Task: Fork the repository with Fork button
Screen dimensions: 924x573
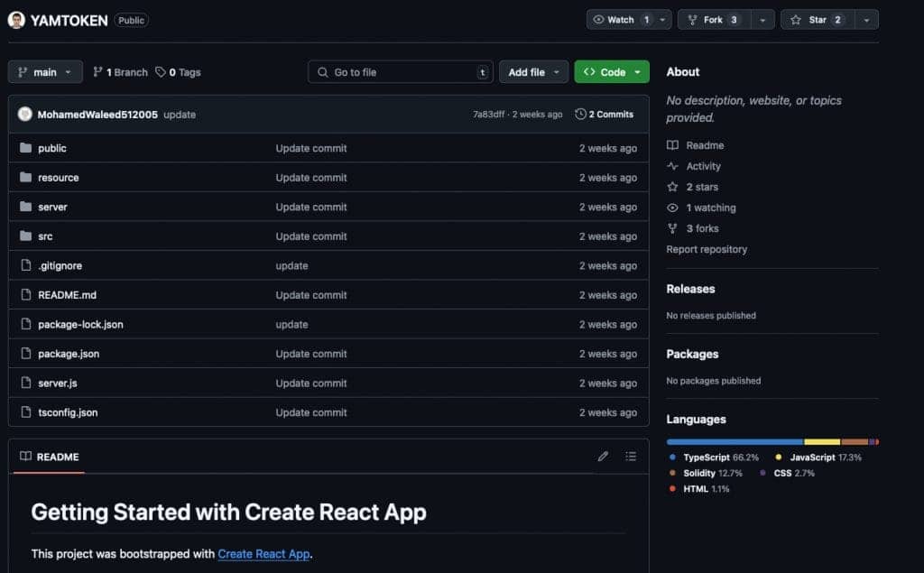Action: pyautogui.click(x=715, y=20)
